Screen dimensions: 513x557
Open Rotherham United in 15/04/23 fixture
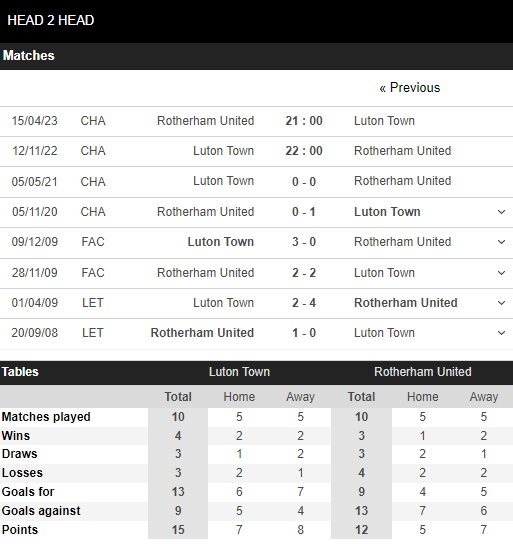click(205, 121)
